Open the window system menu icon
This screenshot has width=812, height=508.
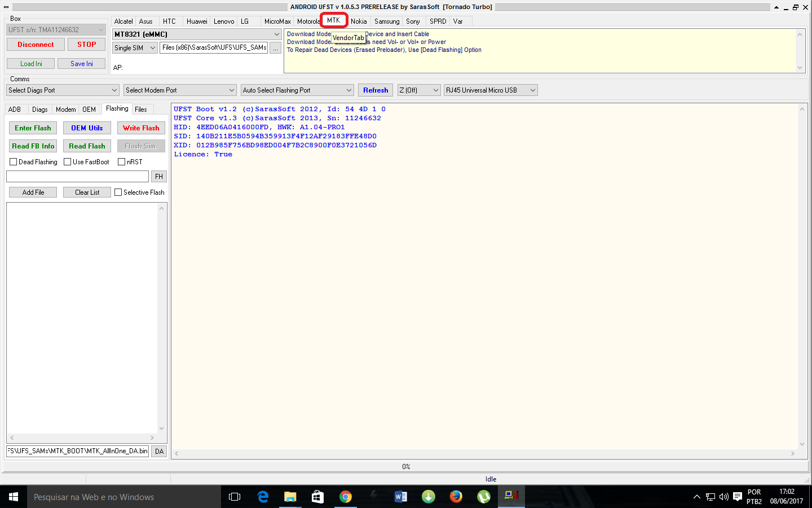pos(6,7)
